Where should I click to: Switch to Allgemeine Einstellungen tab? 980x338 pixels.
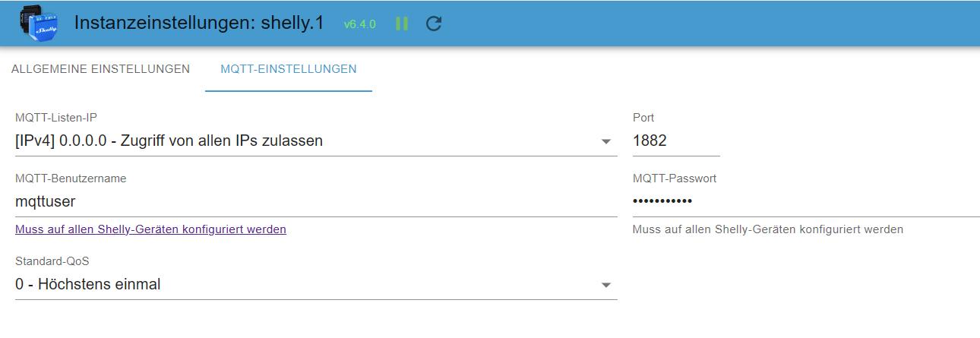[x=100, y=69]
